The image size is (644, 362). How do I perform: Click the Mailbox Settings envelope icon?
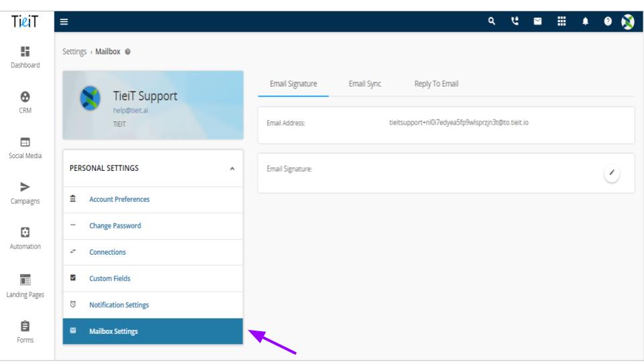72,330
